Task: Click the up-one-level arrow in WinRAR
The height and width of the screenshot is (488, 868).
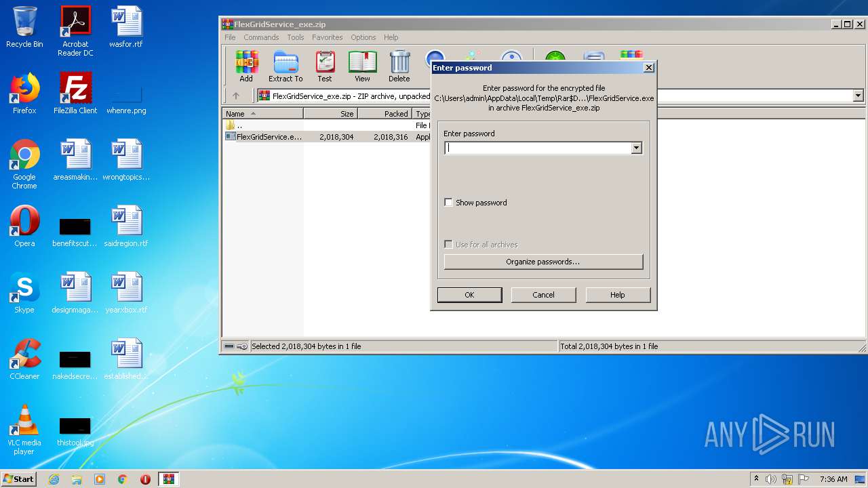Action: 236,96
